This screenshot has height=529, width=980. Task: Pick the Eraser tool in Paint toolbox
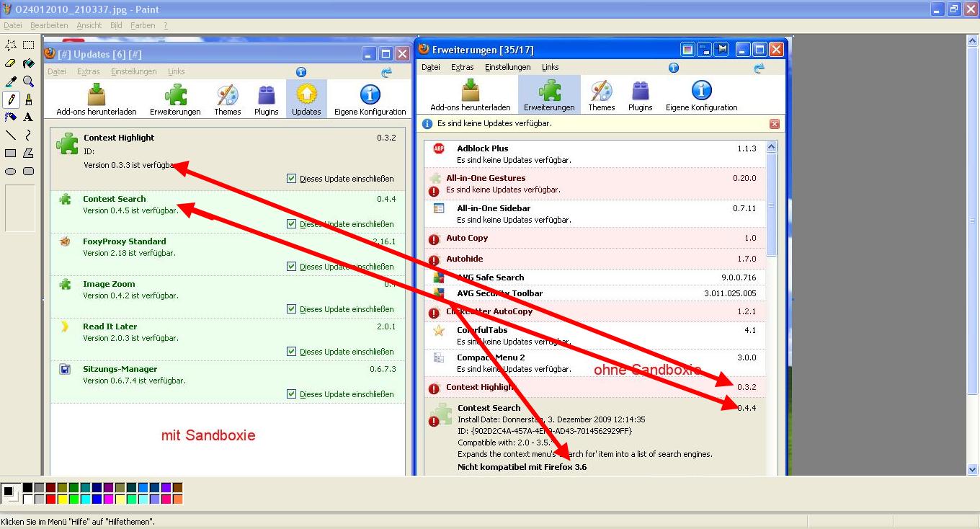pyautogui.click(x=11, y=63)
